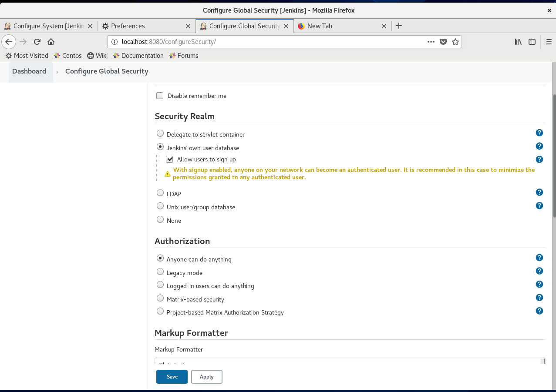Open help for Logged-in users can do anything
The image size is (556, 392).
click(x=539, y=284)
